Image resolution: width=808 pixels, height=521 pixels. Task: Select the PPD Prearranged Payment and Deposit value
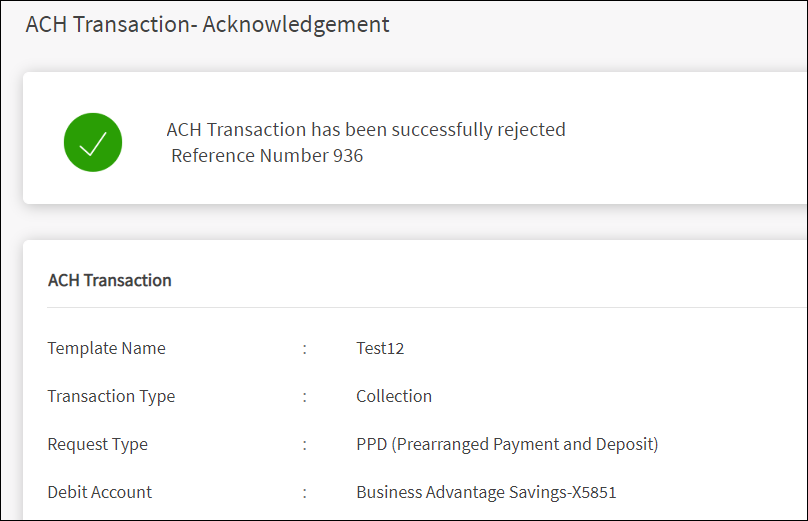(507, 444)
